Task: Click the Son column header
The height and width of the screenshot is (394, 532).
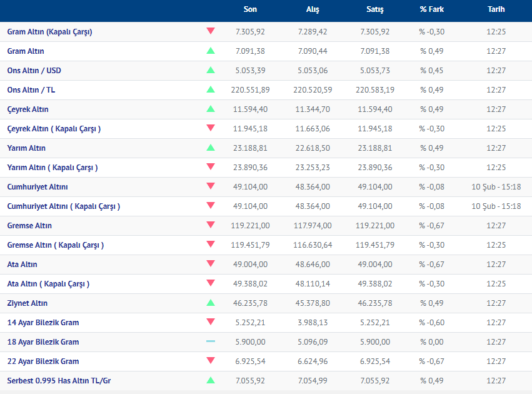Action: coord(250,9)
